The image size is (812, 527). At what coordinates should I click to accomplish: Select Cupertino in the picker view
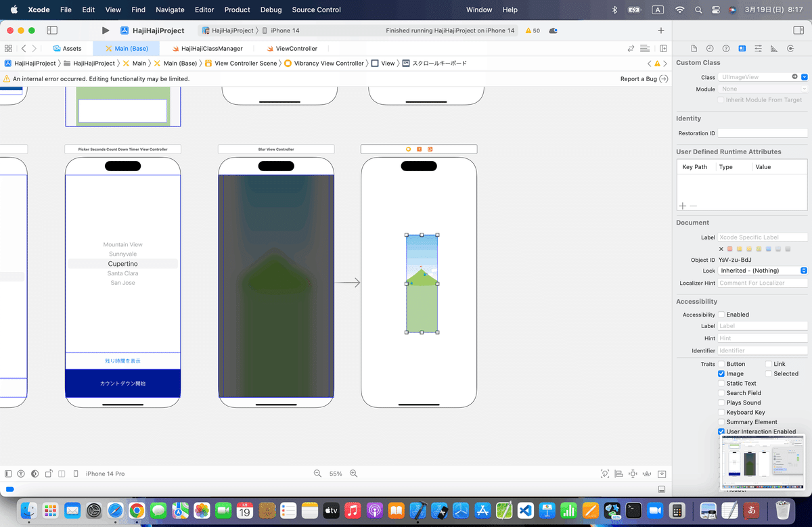[122, 264]
